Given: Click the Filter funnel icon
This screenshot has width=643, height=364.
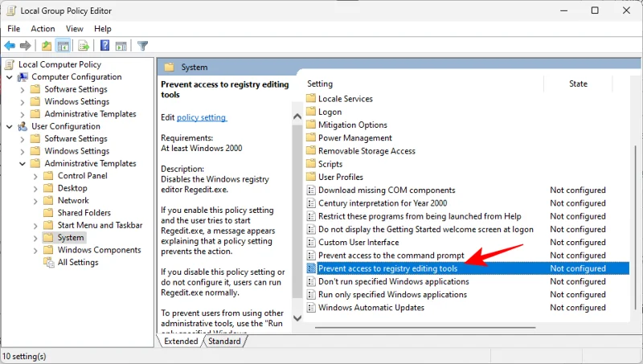Looking at the screenshot, I should pos(142,46).
